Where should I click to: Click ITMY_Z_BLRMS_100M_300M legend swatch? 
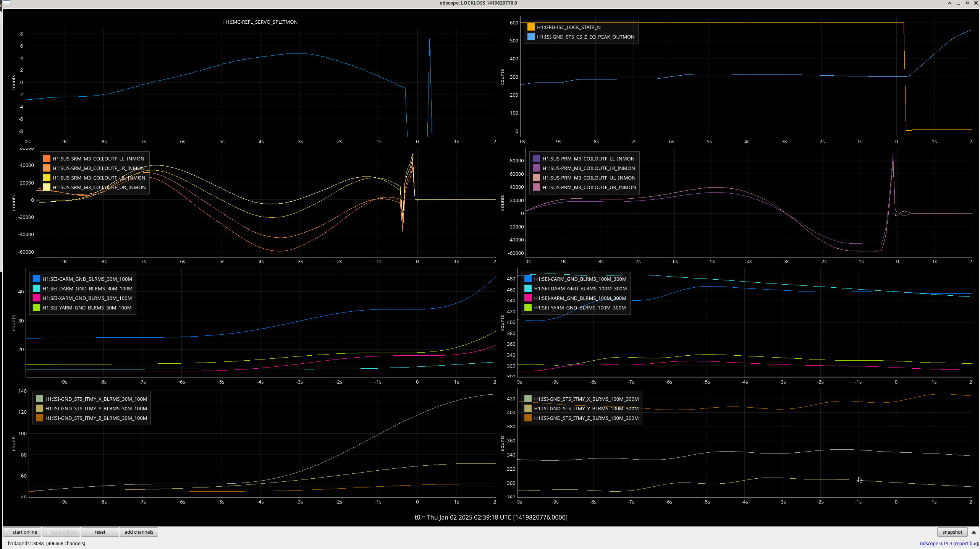(528, 418)
